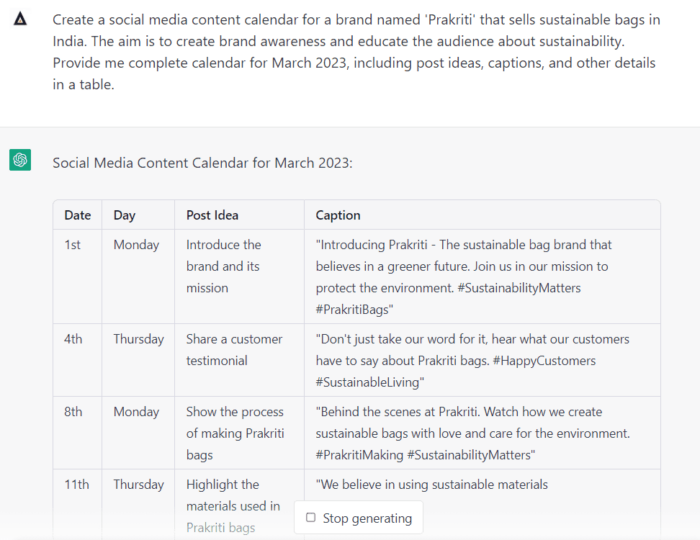Select the 4th date cell
The image size is (700, 540).
(x=74, y=339)
